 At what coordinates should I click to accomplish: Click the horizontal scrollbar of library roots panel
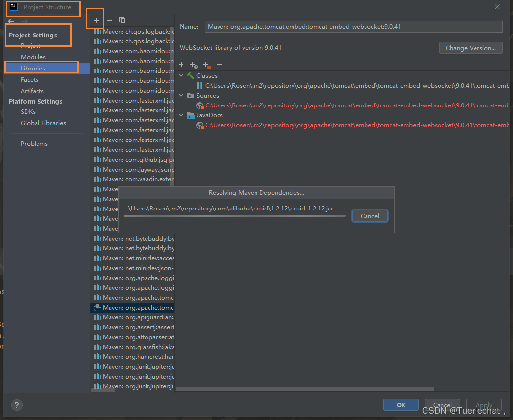tap(305, 389)
